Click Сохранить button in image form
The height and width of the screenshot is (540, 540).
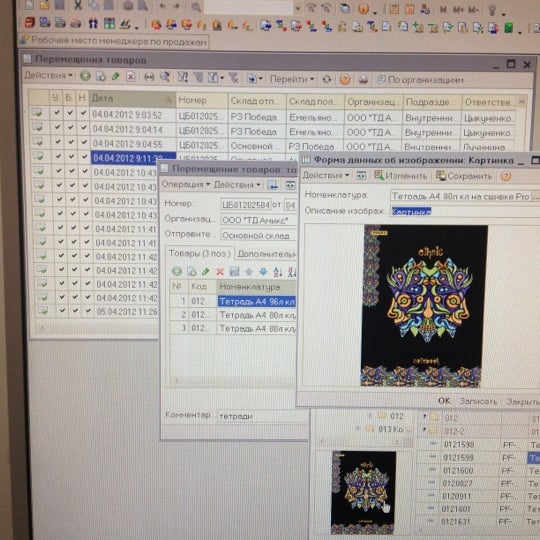click(464, 176)
